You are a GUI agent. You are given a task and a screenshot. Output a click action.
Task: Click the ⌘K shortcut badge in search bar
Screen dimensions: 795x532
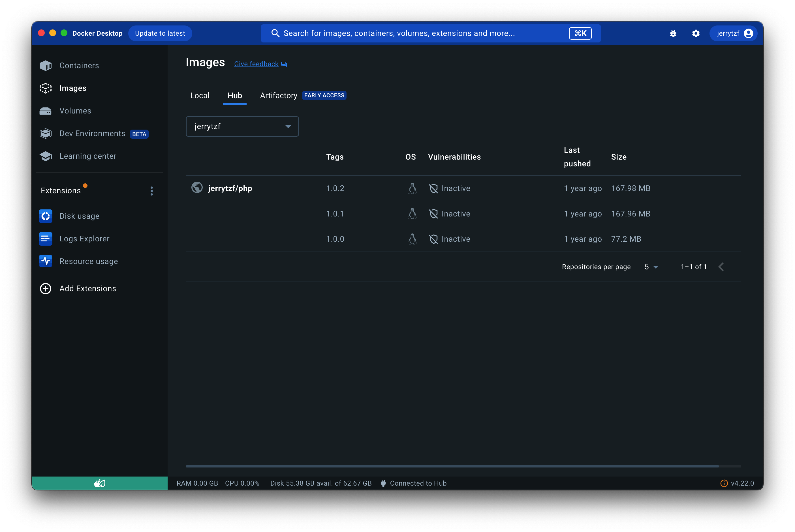(580, 33)
